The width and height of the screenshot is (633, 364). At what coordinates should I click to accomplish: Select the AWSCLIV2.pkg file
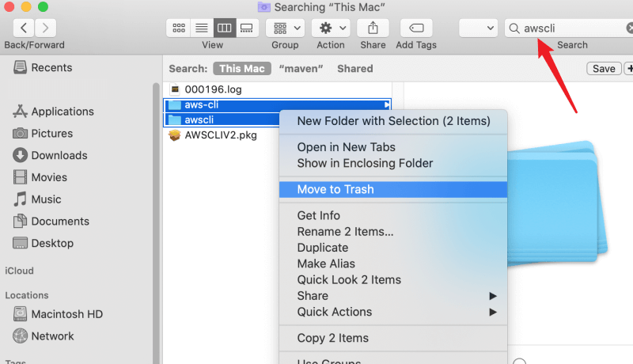220,135
